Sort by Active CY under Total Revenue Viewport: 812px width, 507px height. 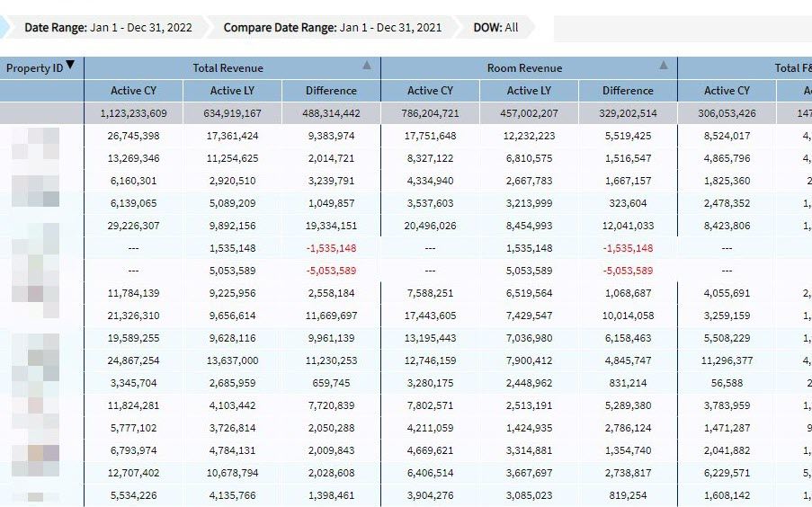133,91
